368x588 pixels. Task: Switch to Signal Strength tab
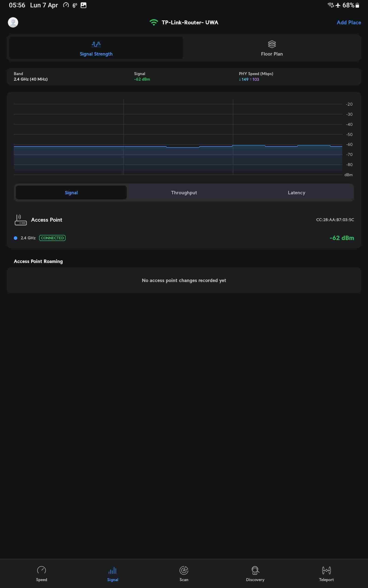(x=96, y=48)
